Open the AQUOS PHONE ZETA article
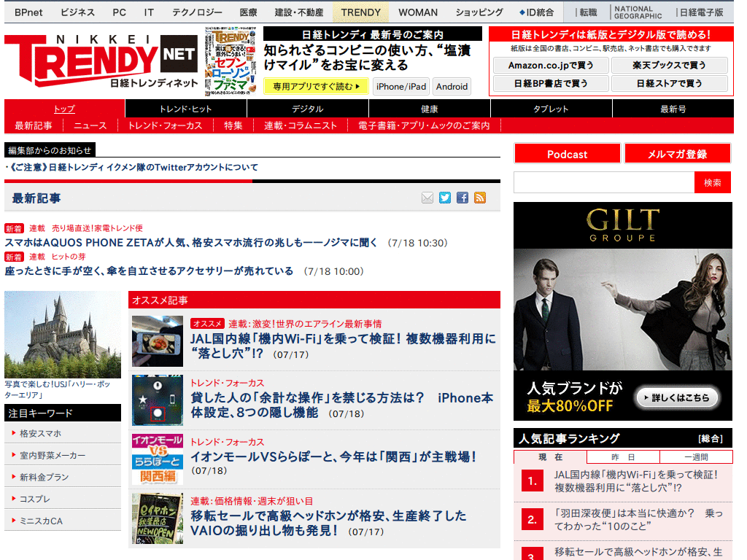This screenshot has height=560, width=747. coord(192,242)
